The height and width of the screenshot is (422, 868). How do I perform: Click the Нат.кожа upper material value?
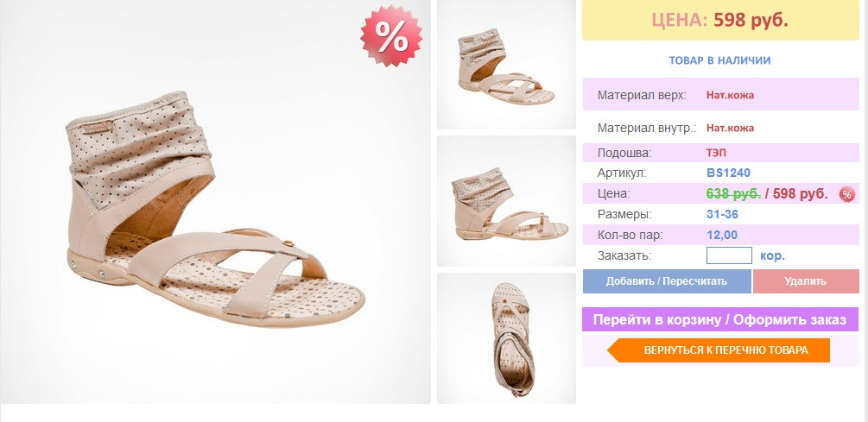point(730,95)
